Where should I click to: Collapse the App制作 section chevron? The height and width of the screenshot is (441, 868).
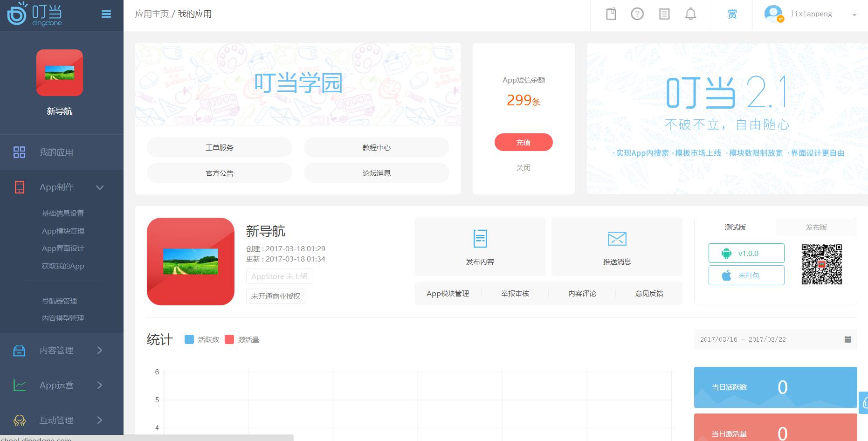click(100, 187)
